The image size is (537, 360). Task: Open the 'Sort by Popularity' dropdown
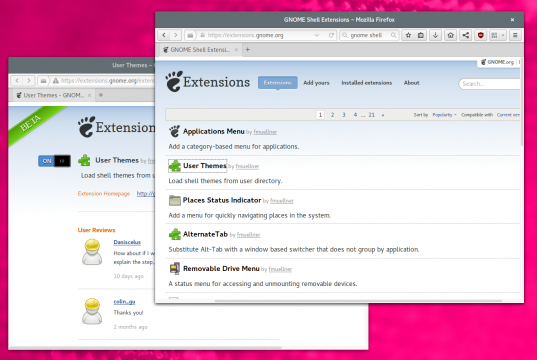[x=444, y=115]
